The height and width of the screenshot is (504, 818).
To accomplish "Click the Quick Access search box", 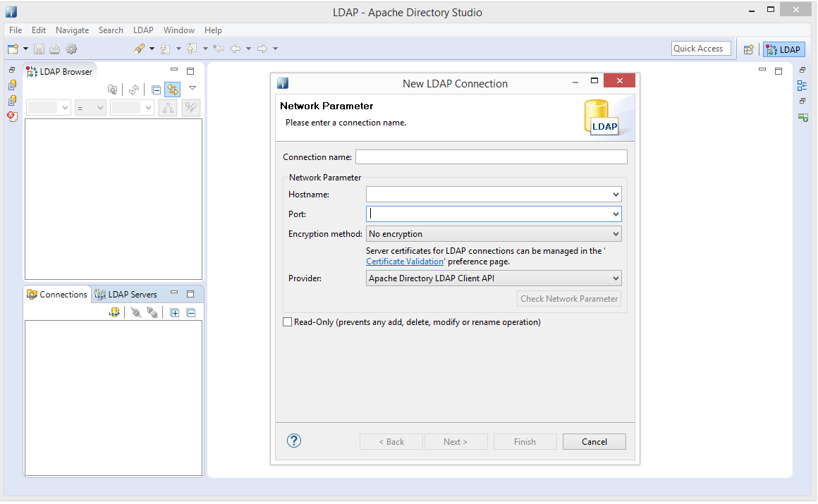I will [x=700, y=49].
